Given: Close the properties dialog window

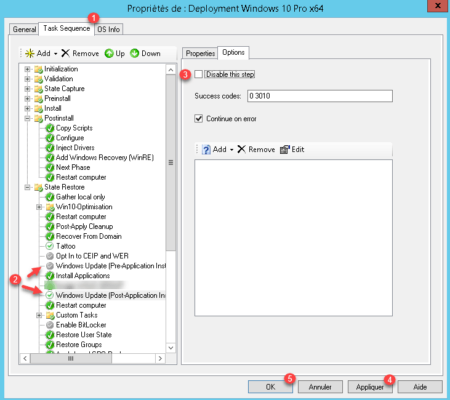Looking at the screenshot, I should [x=438, y=6].
